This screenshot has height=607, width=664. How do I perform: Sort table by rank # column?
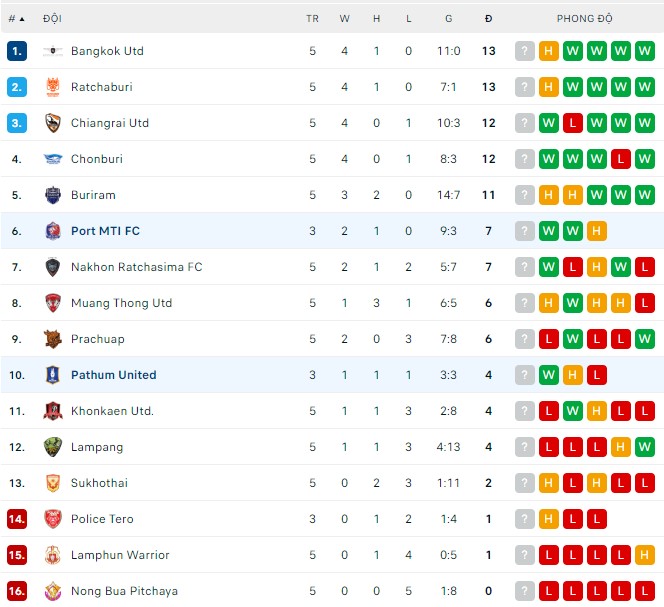click(x=16, y=18)
